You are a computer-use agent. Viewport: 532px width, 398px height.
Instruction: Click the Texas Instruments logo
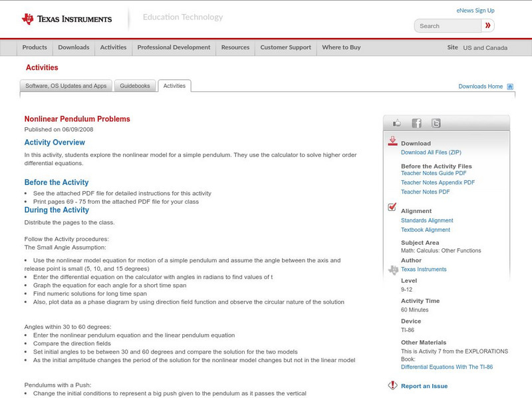click(x=66, y=19)
